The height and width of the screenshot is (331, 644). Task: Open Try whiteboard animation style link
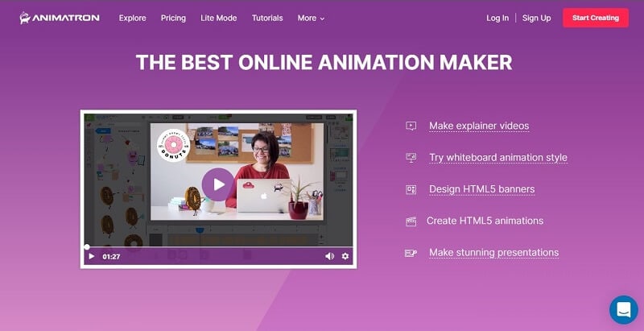pos(498,157)
